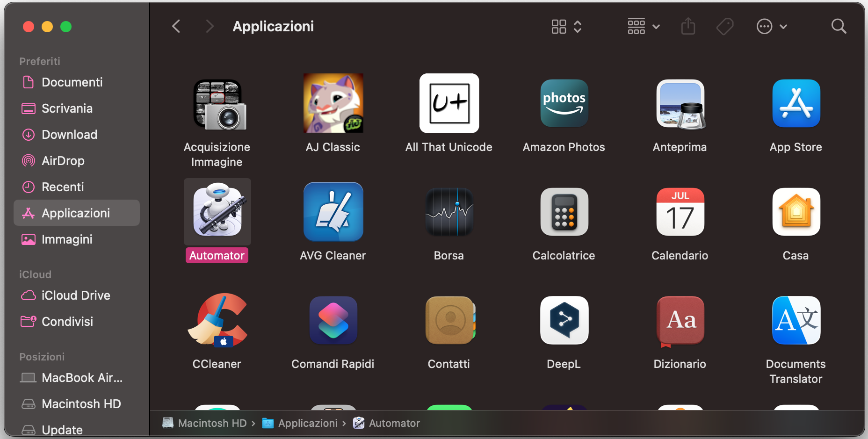Open iCloud Drive in the sidebar
Image resolution: width=868 pixels, height=439 pixels.
click(77, 295)
